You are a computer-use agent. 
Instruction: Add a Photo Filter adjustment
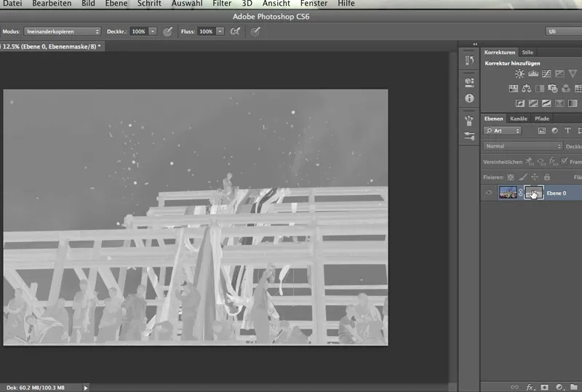[x=553, y=88]
